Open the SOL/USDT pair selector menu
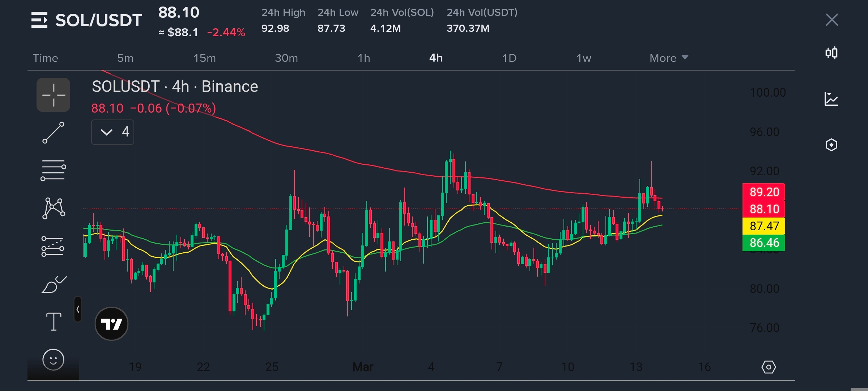868x391 pixels. point(87,20)
